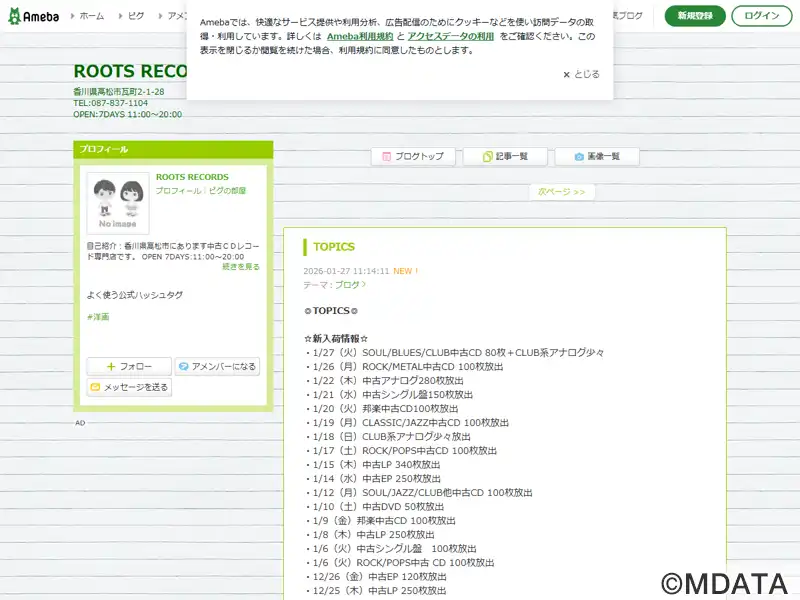Click the 12/26 中古EP 120枚放出 line

click(x=377, y=577)
